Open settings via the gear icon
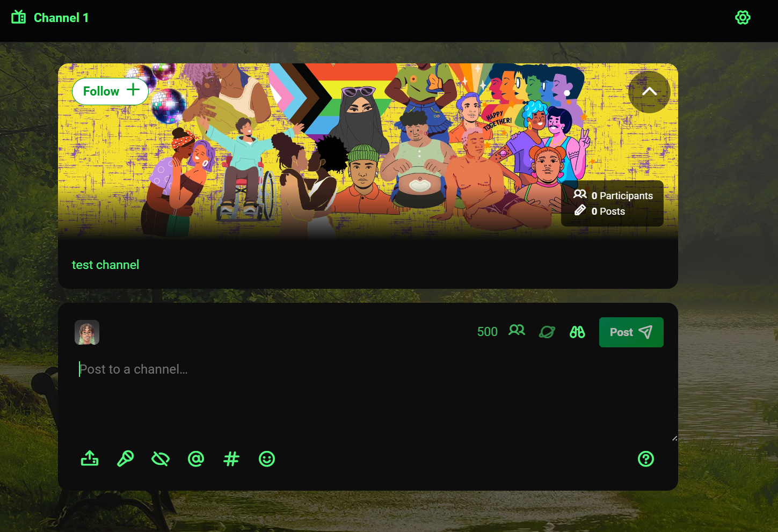 743,18
